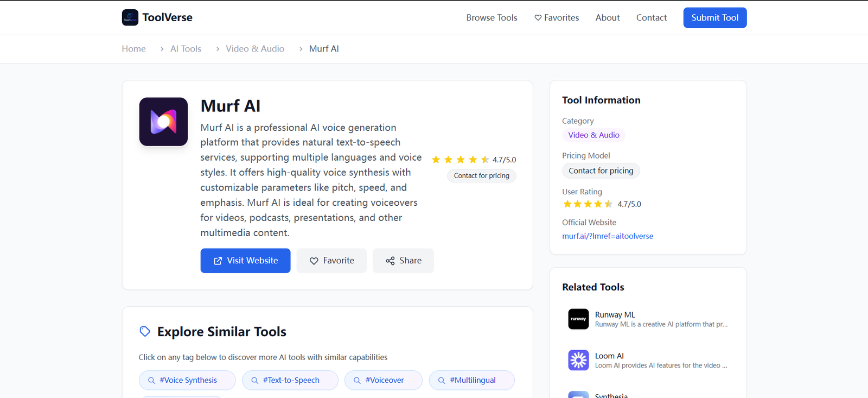Viewport: 868px width, 398px height.
Task: Click the Contact for pricing badge near rating
Action: pos(481,176)
